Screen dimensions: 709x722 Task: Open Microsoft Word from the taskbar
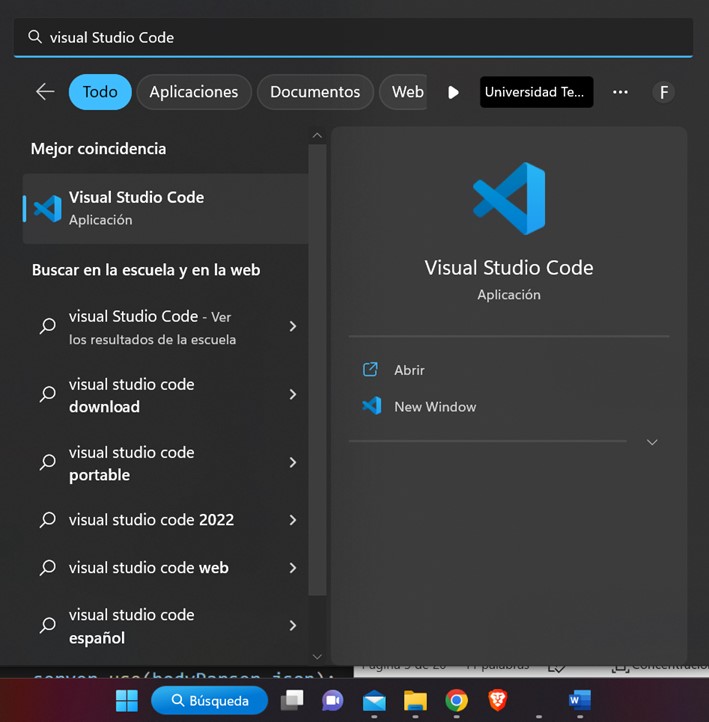pyautogui.click(x=580, y=700)
